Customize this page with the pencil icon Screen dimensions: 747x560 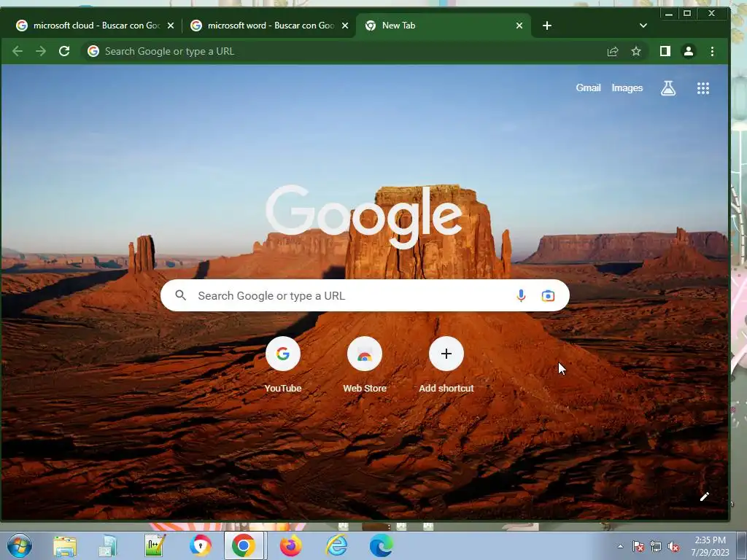[705, 497]
